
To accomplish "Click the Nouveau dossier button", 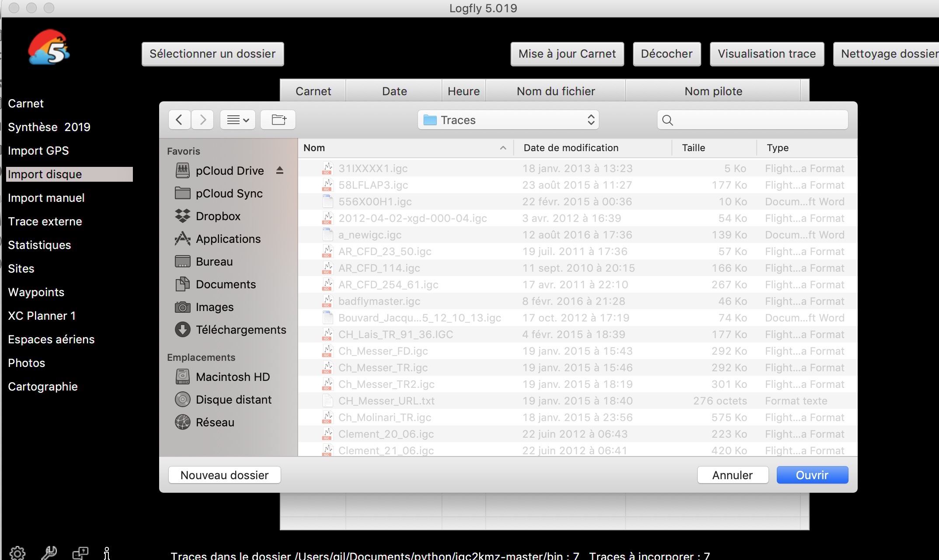I will coord(225,475).
